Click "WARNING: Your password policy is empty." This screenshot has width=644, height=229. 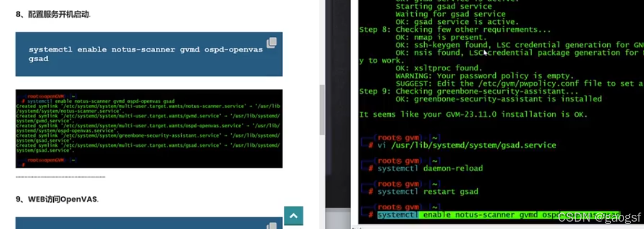click(x=485, y=76)
